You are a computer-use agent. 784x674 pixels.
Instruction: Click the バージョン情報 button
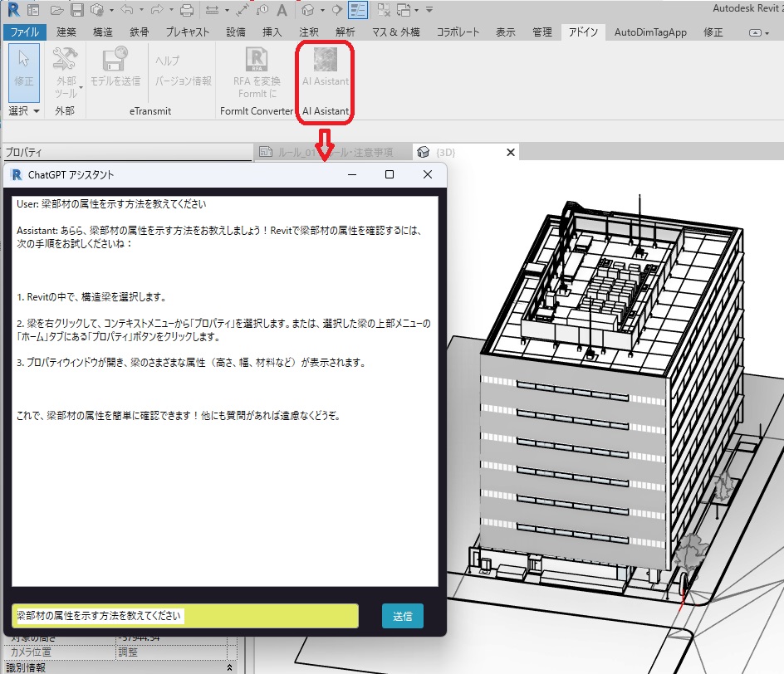click(x=183, y=81)
